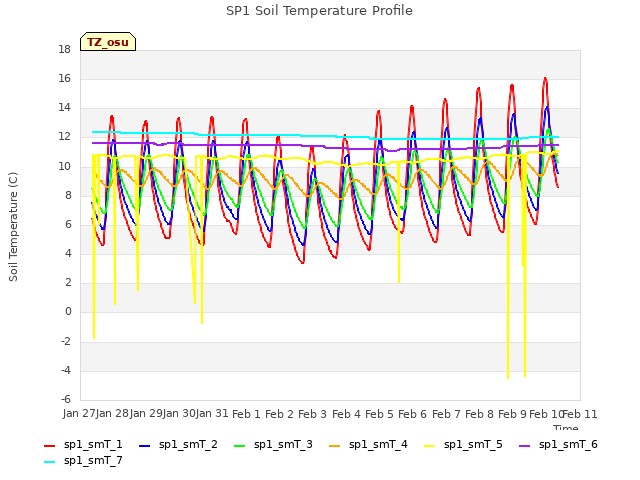Toggle the sp1_smT_4 legend entry

368,444
